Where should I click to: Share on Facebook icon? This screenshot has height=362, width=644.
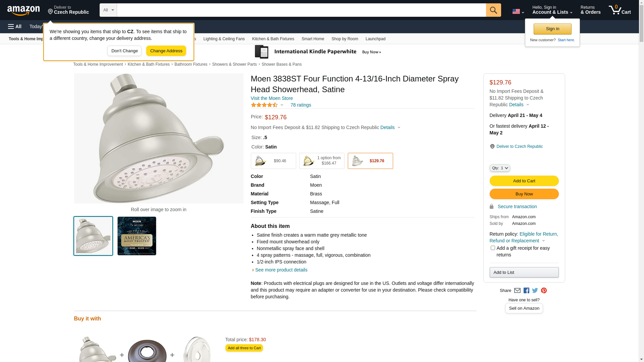[x=526, y=291]
